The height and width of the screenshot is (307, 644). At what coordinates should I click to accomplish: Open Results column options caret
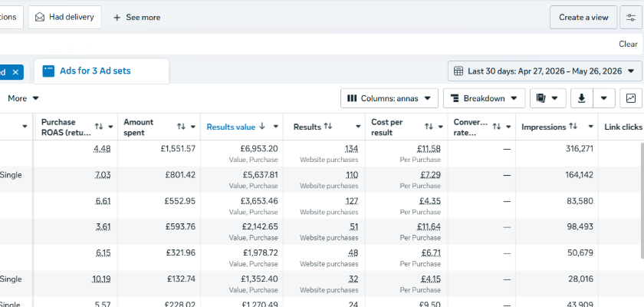[358, 127]
